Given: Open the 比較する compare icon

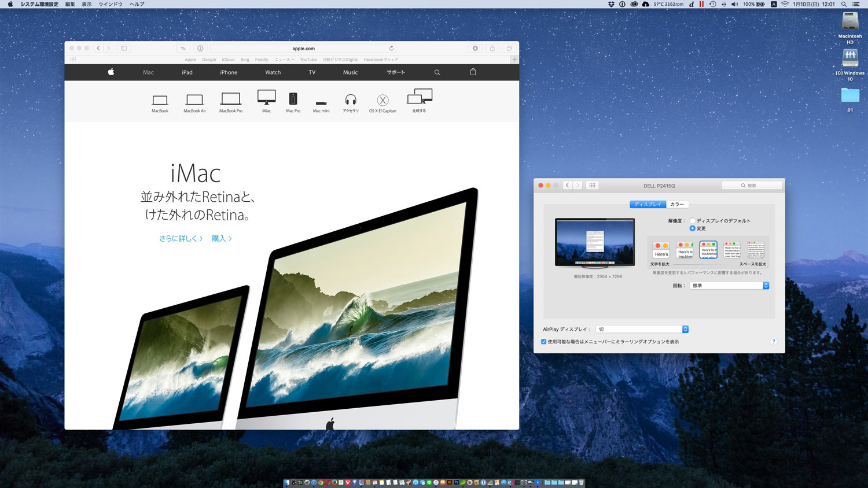Looking at the screenshot, I should point(420,101).
